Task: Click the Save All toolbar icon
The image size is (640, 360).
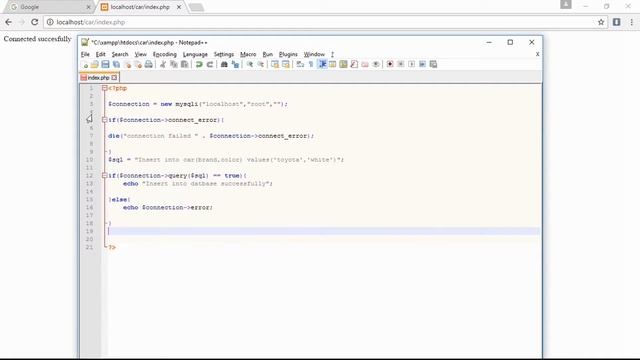Action: tap(116, 64)
